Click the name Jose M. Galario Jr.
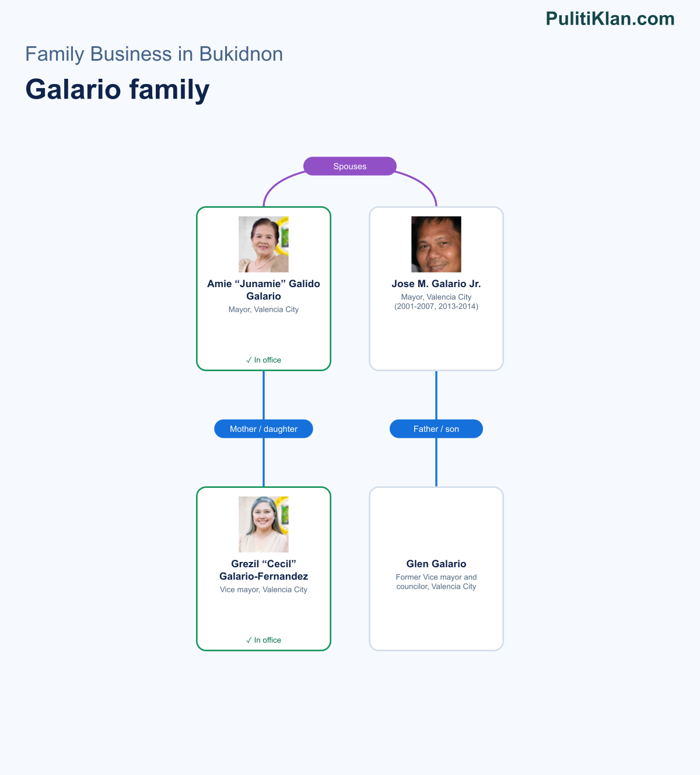The image size is (700, 775). [x=436, y=284]
